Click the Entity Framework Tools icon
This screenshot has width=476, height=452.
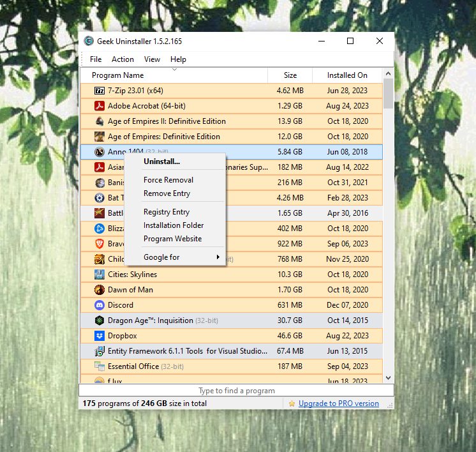pos(100,351)
